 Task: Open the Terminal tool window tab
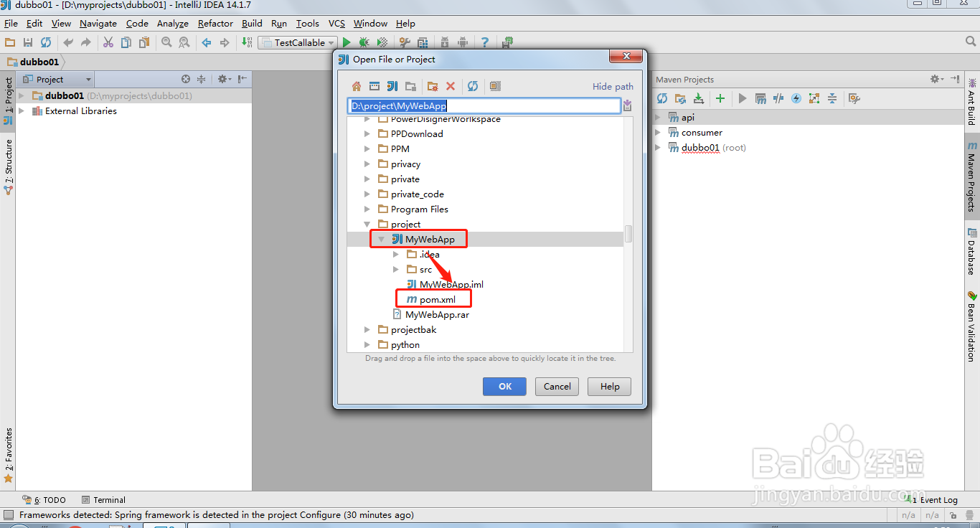point(104,500)
